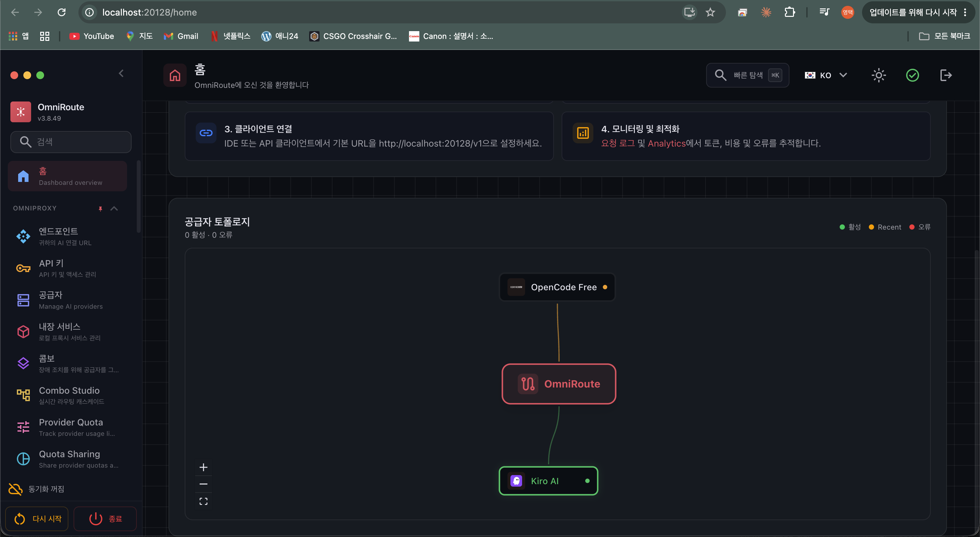This screenshot has height=537, width=980.
Task: Collapse the OMNIPROXY section chevron
Action: (114, 209)
